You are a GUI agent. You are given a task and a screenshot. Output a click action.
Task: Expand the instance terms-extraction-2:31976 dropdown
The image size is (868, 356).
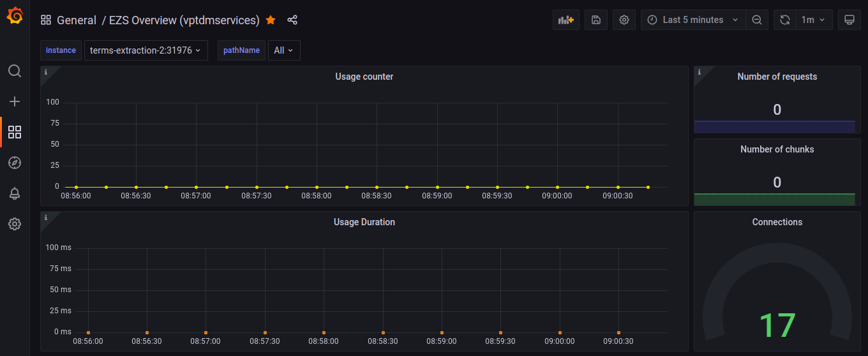point(146,50)
